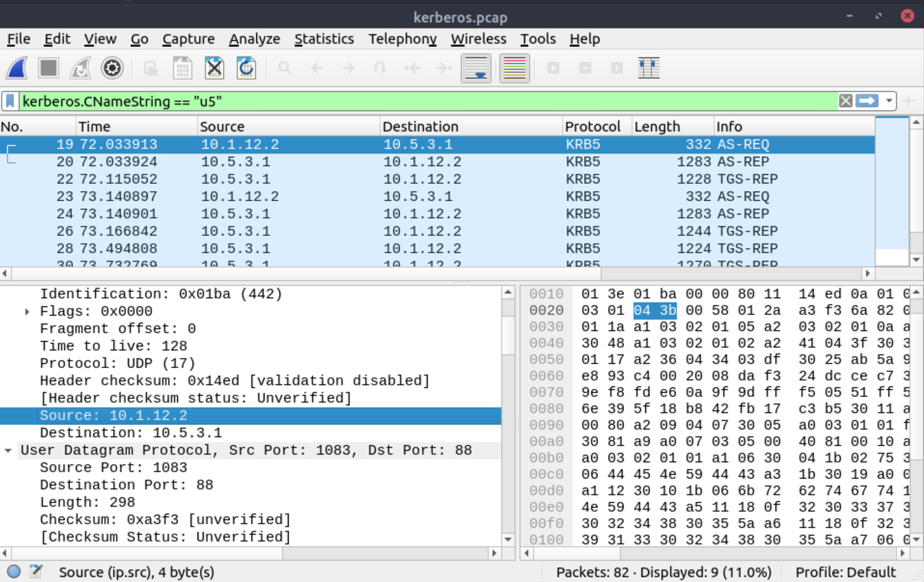This screenshot has width=924, height=582.
Task: Apply the display filter arrow button
Action: (x=867, y=101)
